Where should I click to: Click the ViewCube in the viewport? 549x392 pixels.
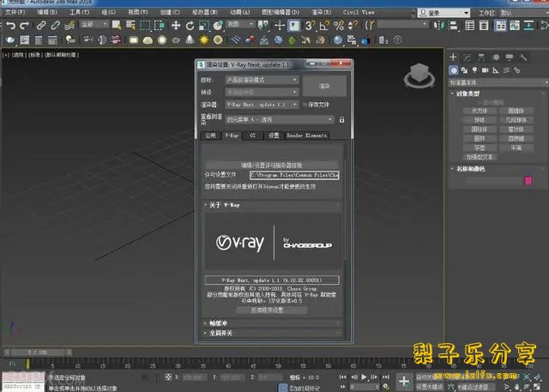click(419, 75)
